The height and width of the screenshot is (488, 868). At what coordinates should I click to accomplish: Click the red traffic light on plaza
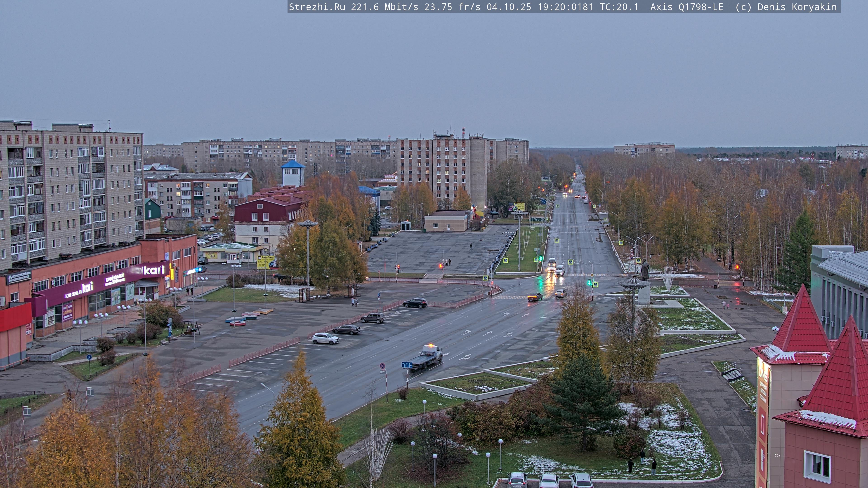coord(441,266)
